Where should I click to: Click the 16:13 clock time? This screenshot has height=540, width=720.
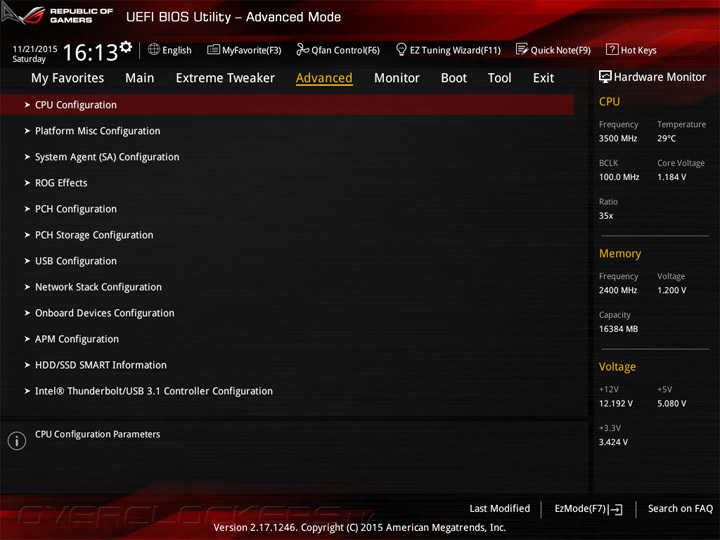[90, 53]
